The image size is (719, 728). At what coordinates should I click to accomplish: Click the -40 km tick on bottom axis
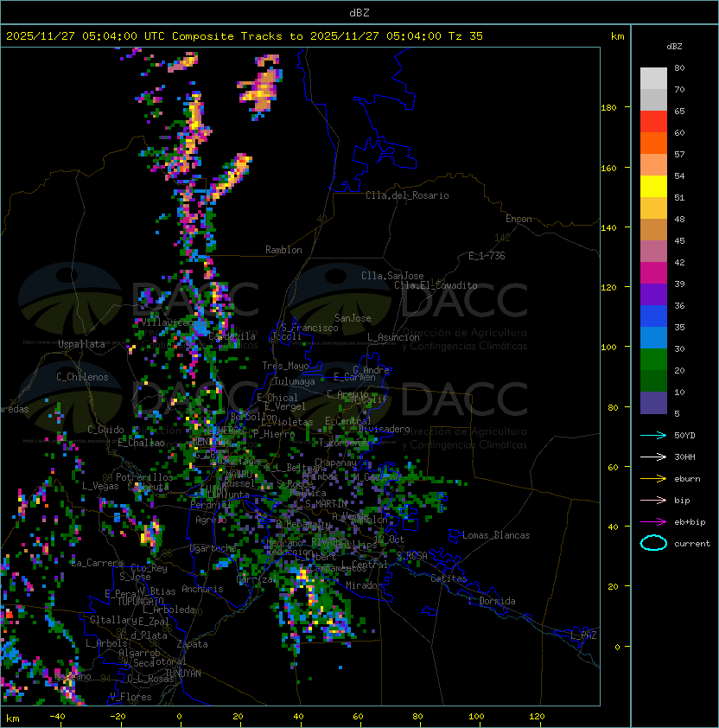click(57, 717)
